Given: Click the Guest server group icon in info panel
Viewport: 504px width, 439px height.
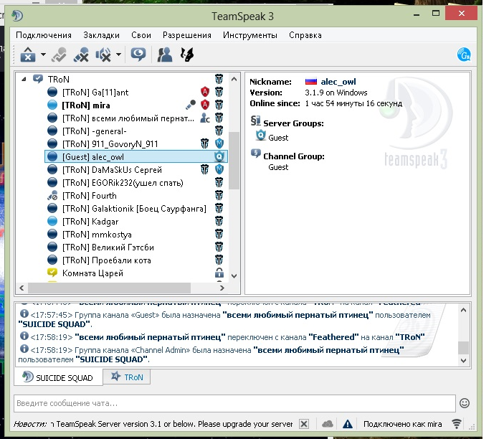Looking at the screenshot, I should point(261,136).
